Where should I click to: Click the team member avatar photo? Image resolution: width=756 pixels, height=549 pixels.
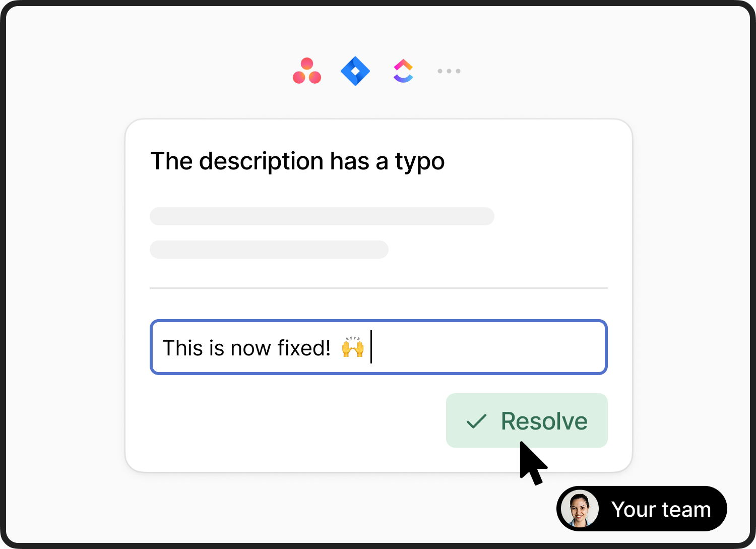(580, 509)
